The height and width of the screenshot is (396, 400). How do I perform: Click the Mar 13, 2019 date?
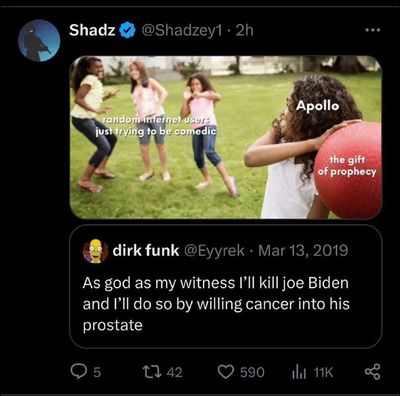click(303, 250)
